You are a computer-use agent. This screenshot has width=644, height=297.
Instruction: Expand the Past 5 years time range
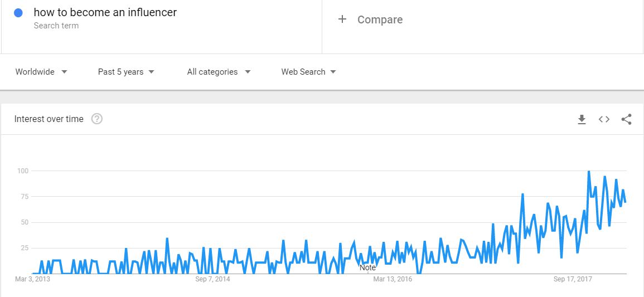(126, 72)
